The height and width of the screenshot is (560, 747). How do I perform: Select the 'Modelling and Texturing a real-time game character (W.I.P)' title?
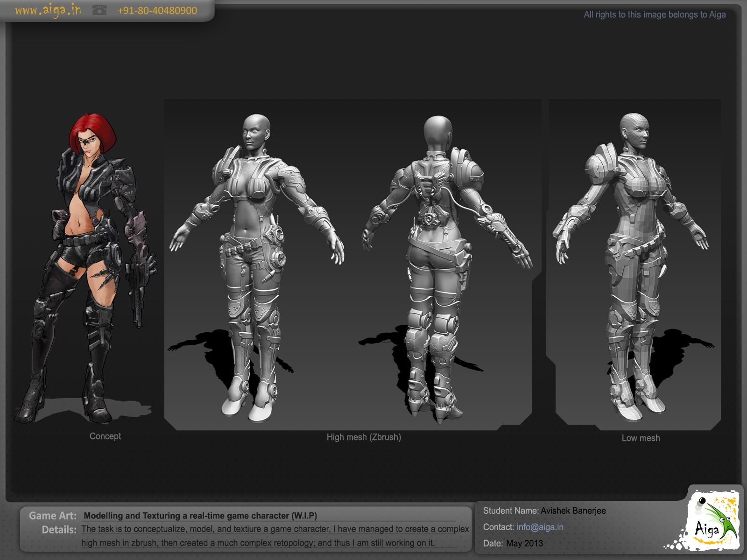coord(200,516)
